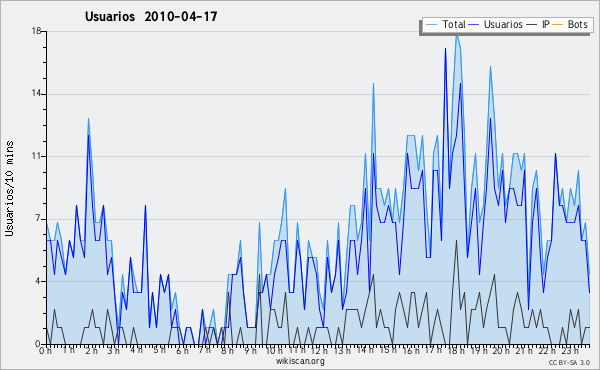Click the y-axis value 18
This screenshot has height=370, width=600.
tap(36, 31)
